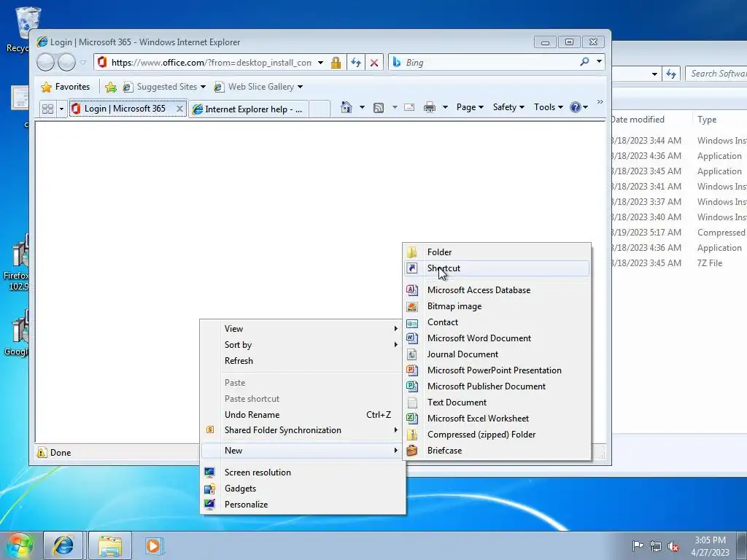The image size is (747, 560).
Task: Expand the toolbar overflow chevron
Action: click(x=600, y=102)
